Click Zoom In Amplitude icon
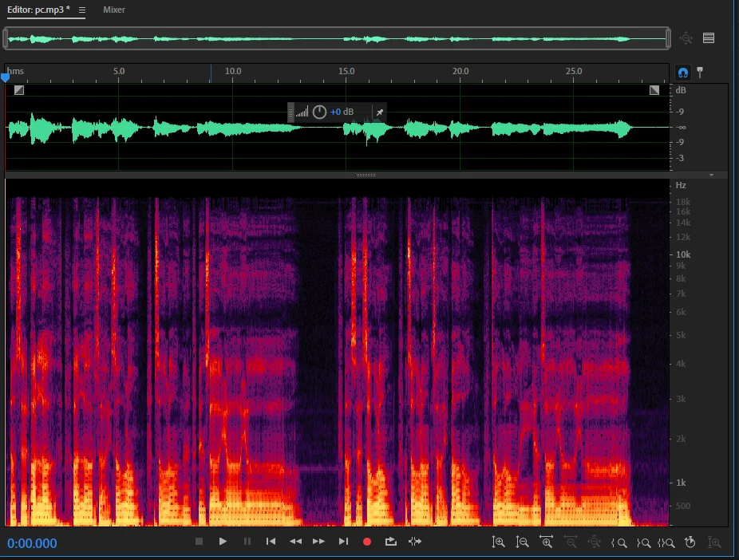The height and width of the screenshot is (560, 739). click(x=499, y=542)
